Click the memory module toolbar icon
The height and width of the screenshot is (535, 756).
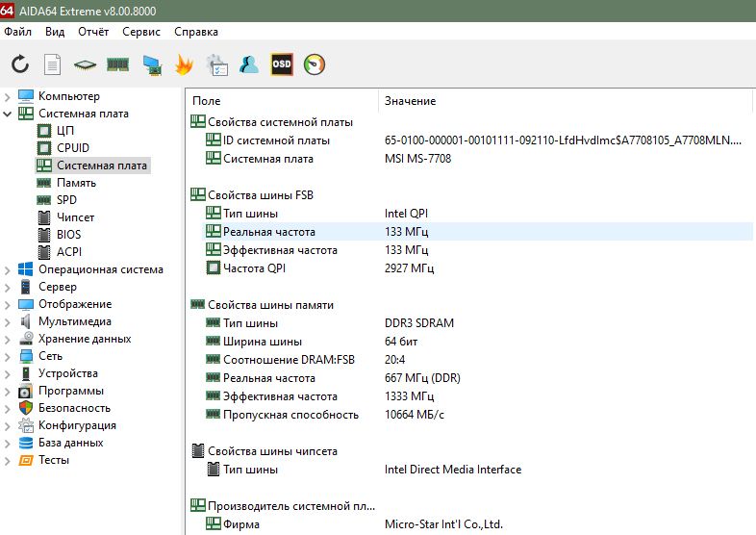tap(117, 64)
